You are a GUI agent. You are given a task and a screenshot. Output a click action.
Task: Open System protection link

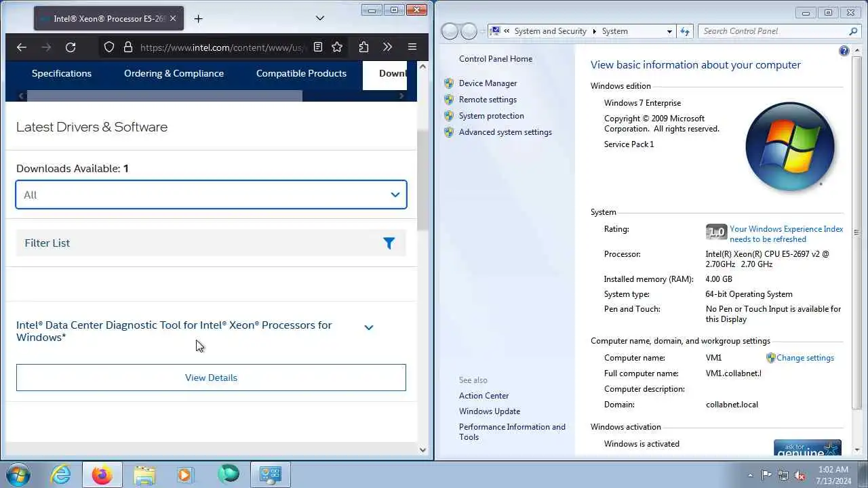click(491, 116)
